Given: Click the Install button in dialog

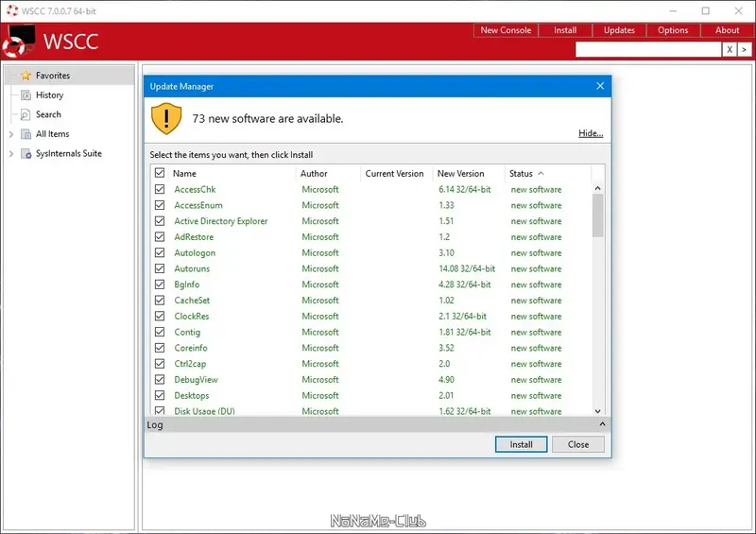Looking at the screenshot, I should (522, 444).
